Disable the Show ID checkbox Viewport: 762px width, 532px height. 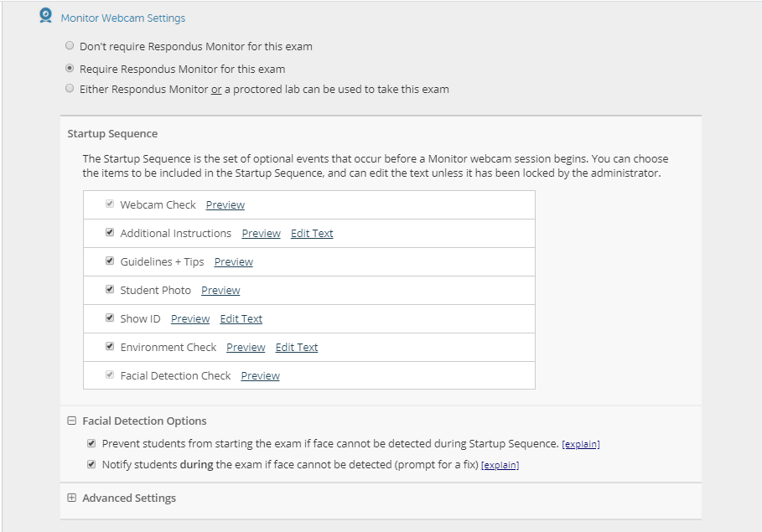pos(110,318)
